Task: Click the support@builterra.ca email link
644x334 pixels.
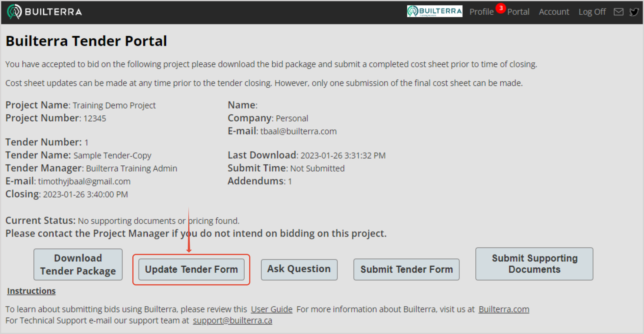Action: [x=232, y=321]
